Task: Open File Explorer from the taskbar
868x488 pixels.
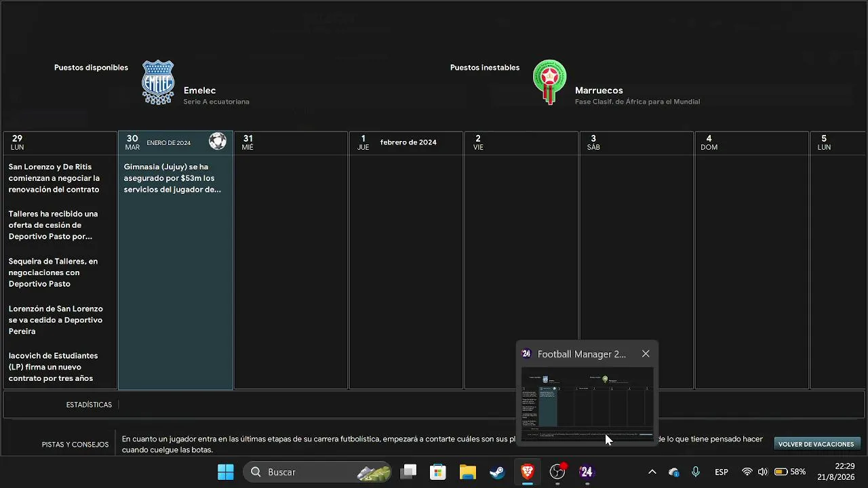Action: click(468, 472)
